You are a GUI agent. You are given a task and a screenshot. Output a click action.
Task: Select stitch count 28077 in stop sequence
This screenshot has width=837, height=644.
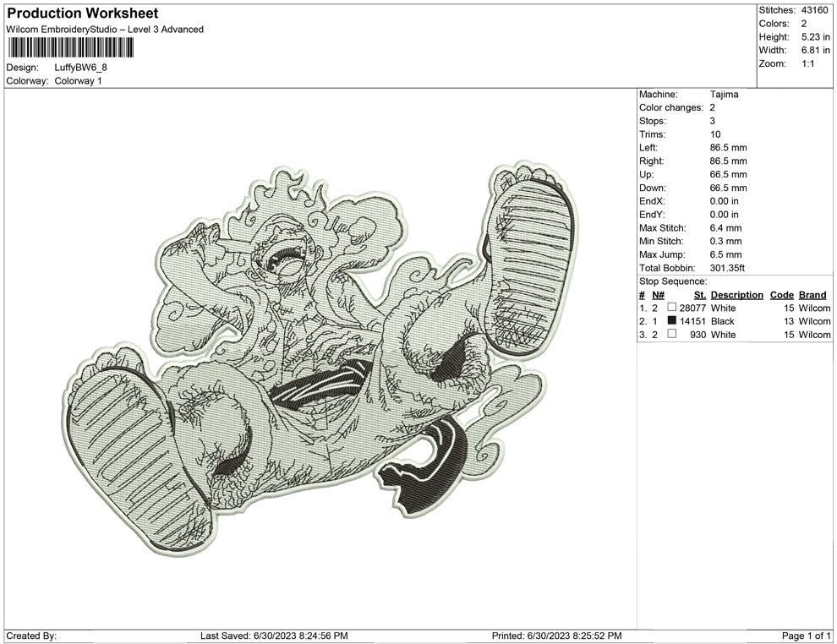pyautogui.click(x=692, y=308)
